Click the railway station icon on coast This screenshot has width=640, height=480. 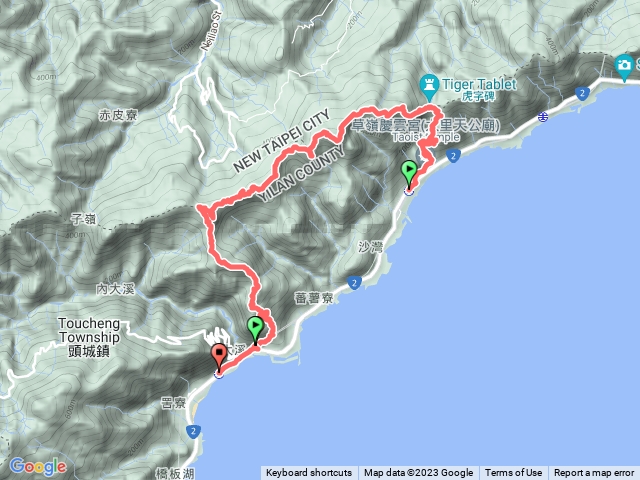click(542, 117)
